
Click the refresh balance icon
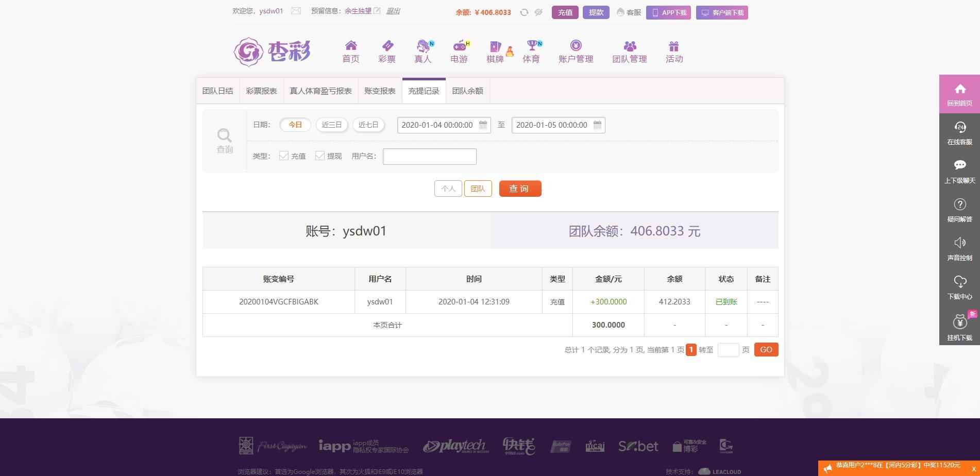click(x=524, y=12)
